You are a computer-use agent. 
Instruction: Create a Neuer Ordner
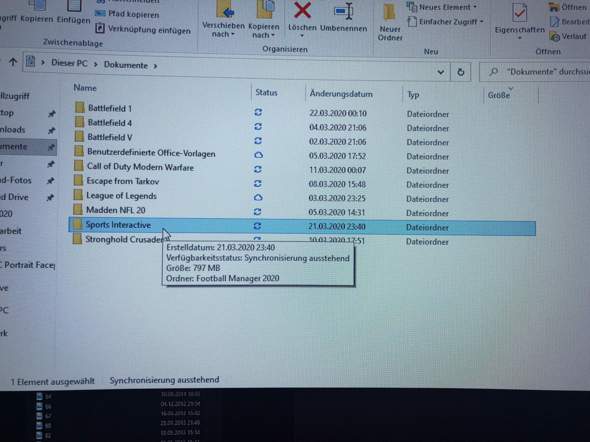[x=390, y=23]
